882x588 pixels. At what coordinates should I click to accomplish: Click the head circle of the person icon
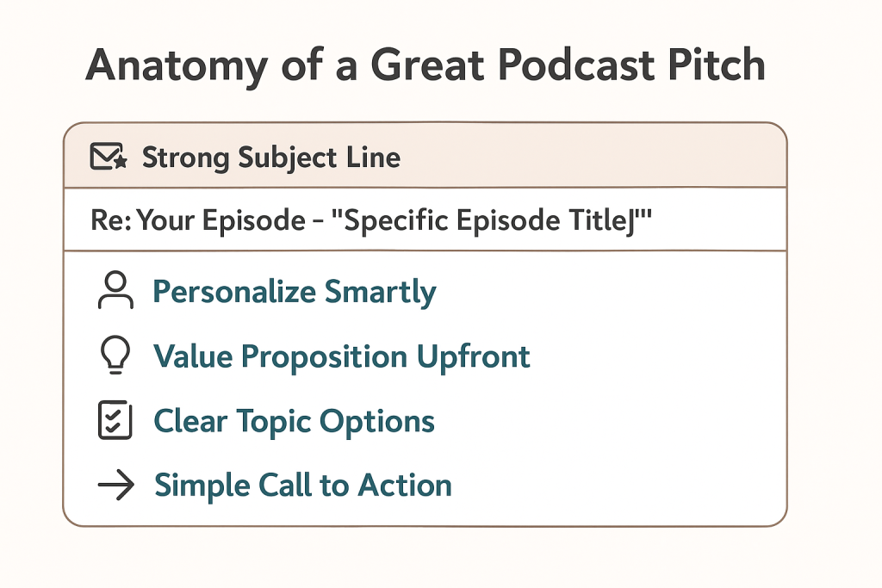tap(116, 281)
